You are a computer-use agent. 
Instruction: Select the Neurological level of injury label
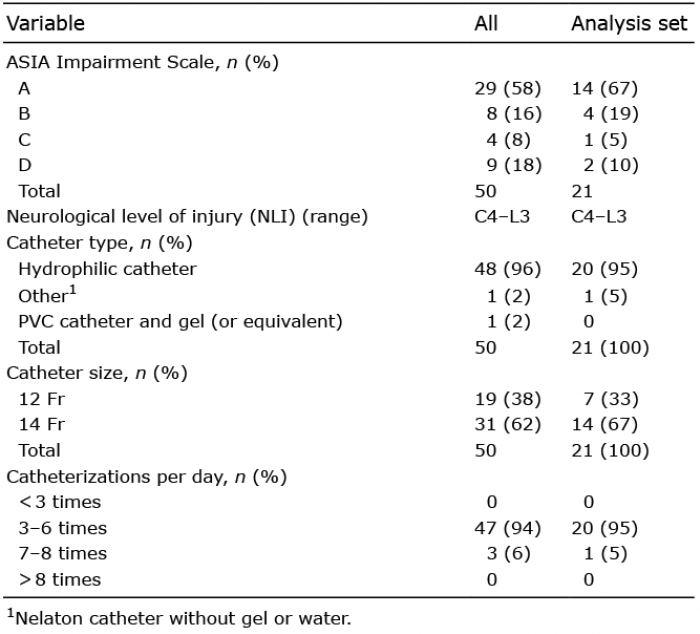coord(187,217)
